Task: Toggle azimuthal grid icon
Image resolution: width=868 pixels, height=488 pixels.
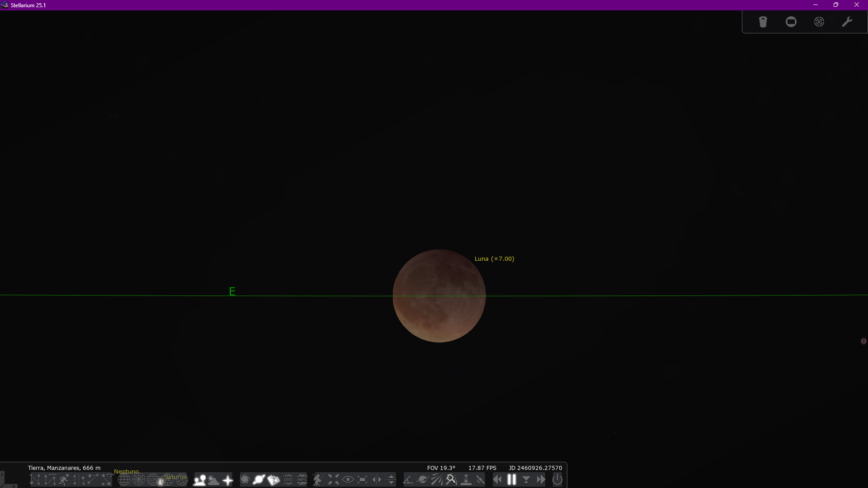Action: point(138,480)
